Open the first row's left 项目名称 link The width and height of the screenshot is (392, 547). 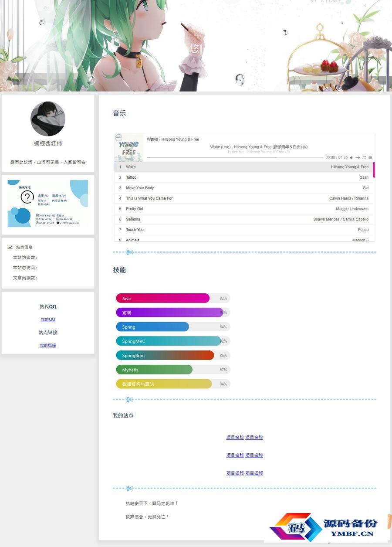(x=235, y=437)
